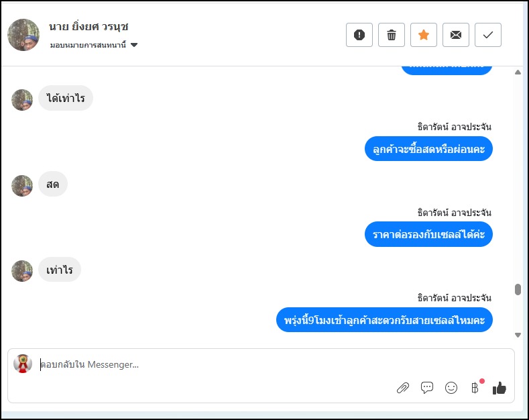Click the page avatar beside reply box

coord(23,363)
